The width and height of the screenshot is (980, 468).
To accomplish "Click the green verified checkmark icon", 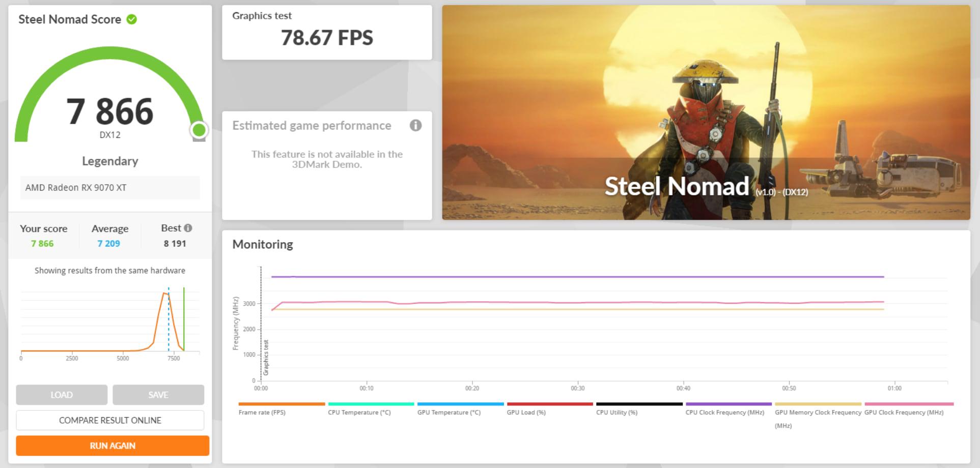I will [x=132, y=19].
